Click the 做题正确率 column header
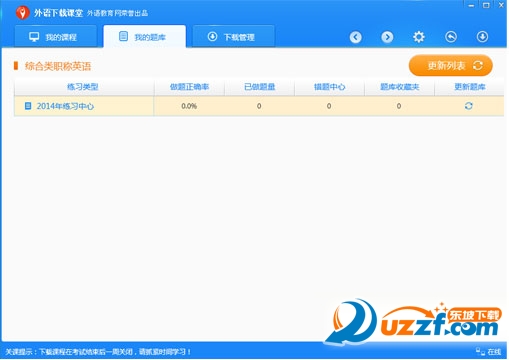 click(189, 87)
